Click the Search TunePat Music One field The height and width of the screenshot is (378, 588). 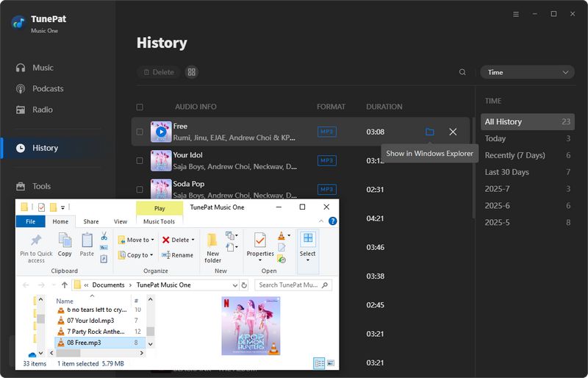click(x=288, y=285)
